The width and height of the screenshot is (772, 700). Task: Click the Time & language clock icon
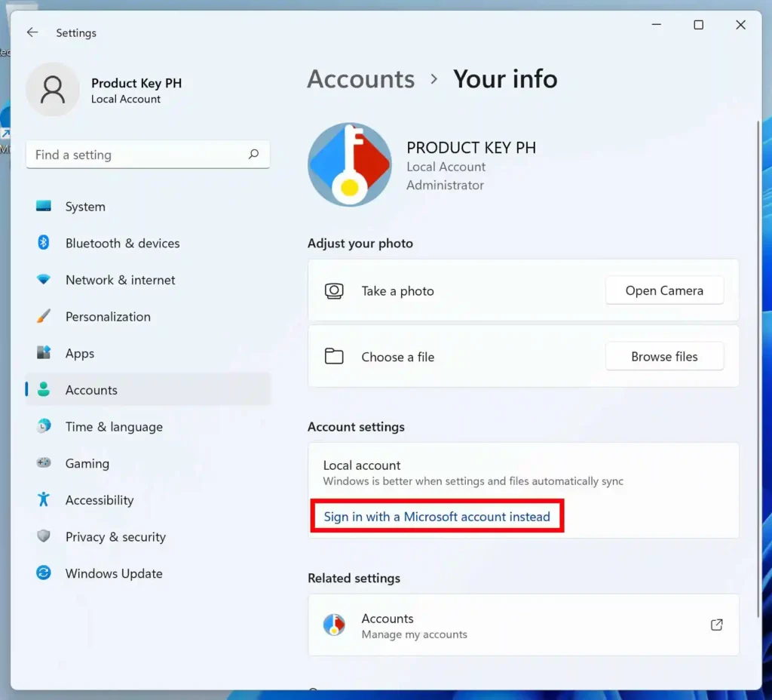pos(43,425)
